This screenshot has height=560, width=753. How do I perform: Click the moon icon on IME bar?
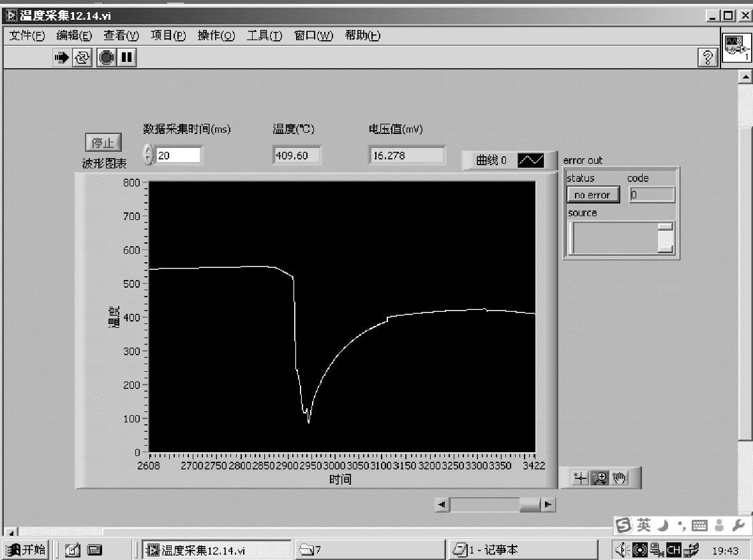(663, 526)
